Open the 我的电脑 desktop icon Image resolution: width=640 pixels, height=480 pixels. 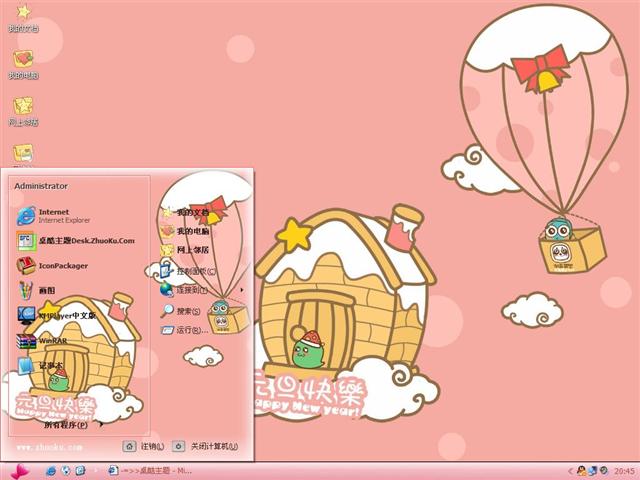(x=23, y=64)
